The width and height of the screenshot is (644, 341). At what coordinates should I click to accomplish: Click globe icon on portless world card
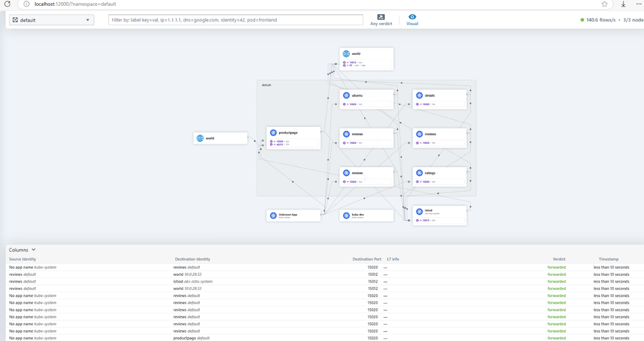click(x=200, y=138)
